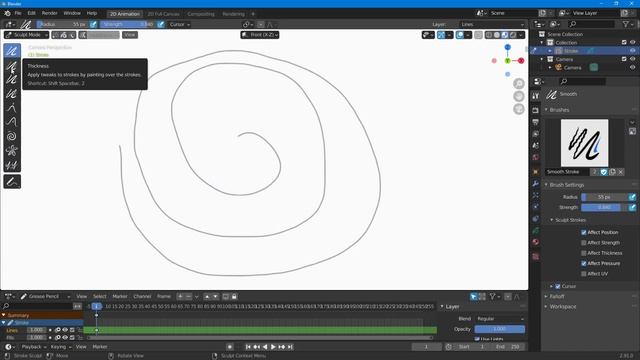Click the blue Z axis gizmo ball

[507, 47]
